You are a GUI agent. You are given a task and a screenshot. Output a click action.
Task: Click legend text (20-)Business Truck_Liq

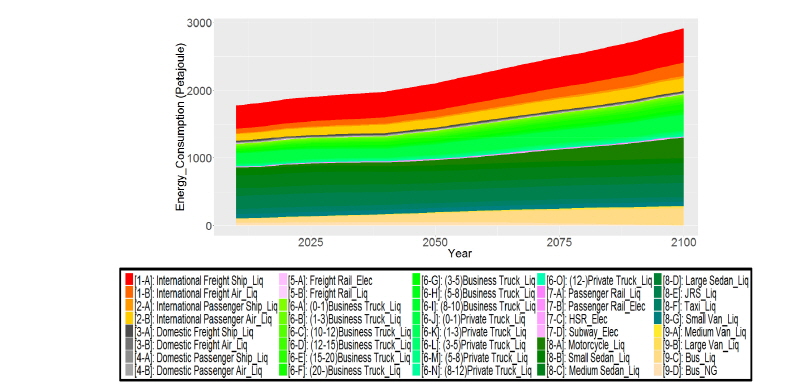355,371
